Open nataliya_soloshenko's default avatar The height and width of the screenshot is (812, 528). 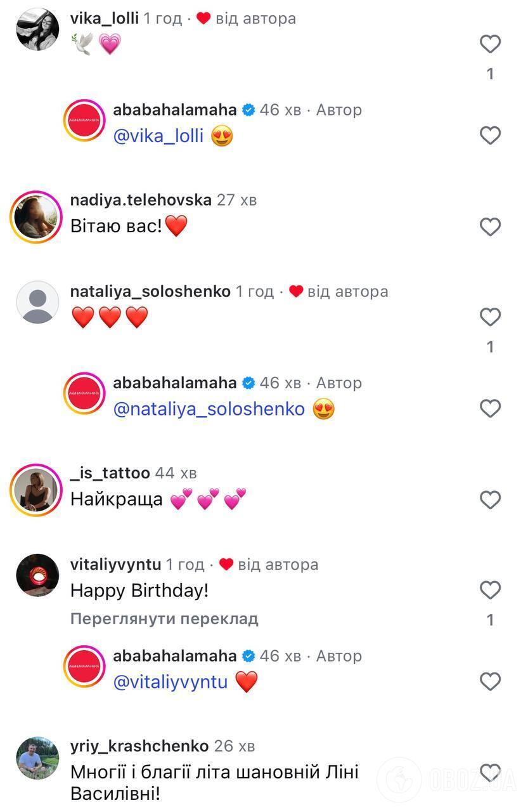[x=37, y=302]
